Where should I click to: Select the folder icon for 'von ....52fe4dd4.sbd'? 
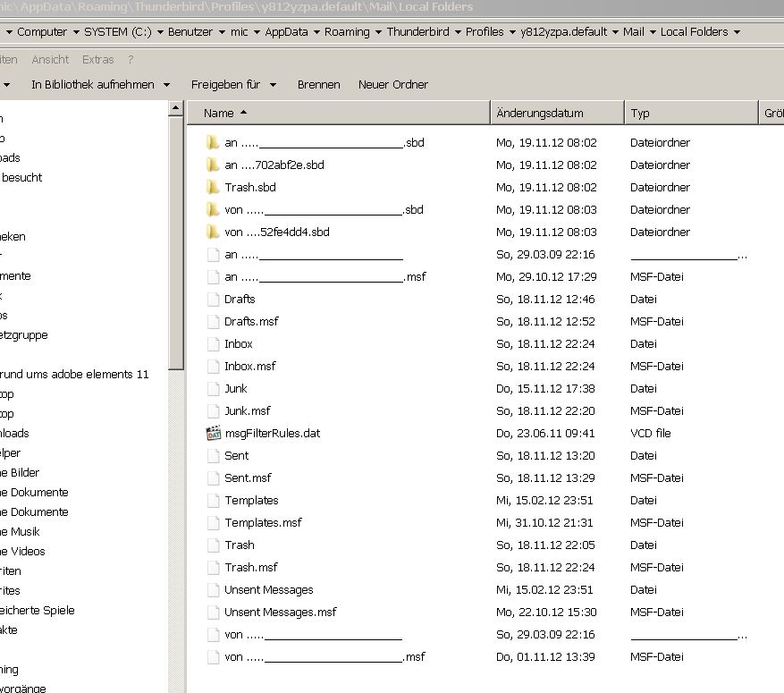213,232
